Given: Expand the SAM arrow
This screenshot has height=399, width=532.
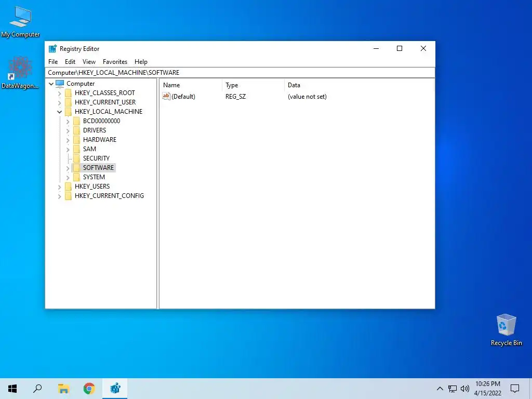Looking at the screenshot, I should [68, 149].
